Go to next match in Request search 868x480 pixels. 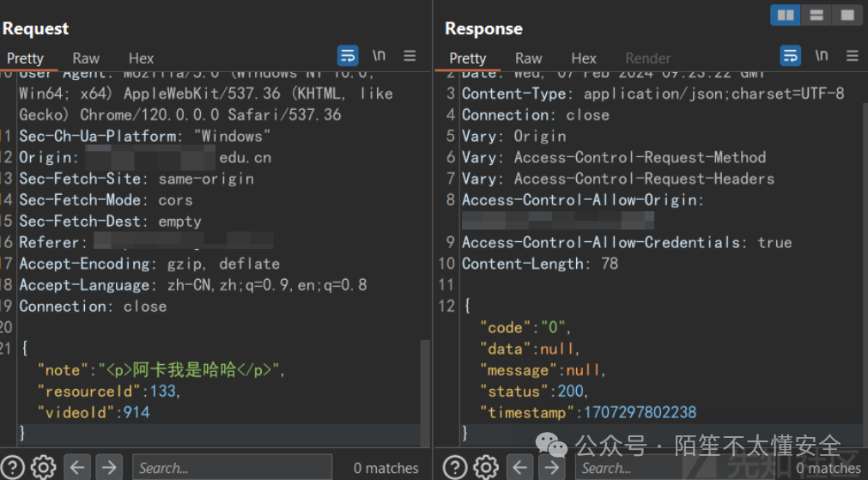coord(108,468)
